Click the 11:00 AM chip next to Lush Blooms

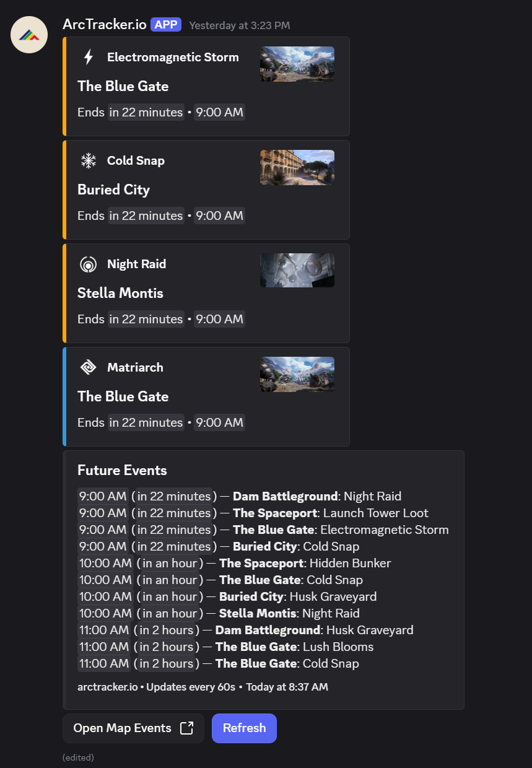(x=103, y=647)
